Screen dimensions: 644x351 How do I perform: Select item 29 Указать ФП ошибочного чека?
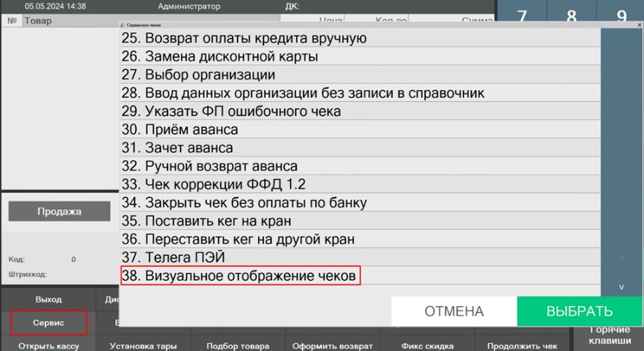coord(360,112)
